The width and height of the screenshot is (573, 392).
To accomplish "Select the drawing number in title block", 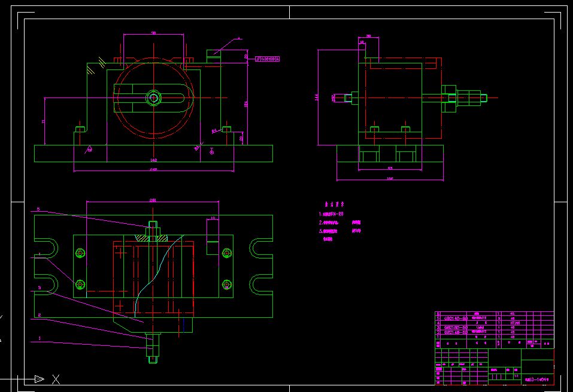I will pyautogui.click(x=537, y=379).
